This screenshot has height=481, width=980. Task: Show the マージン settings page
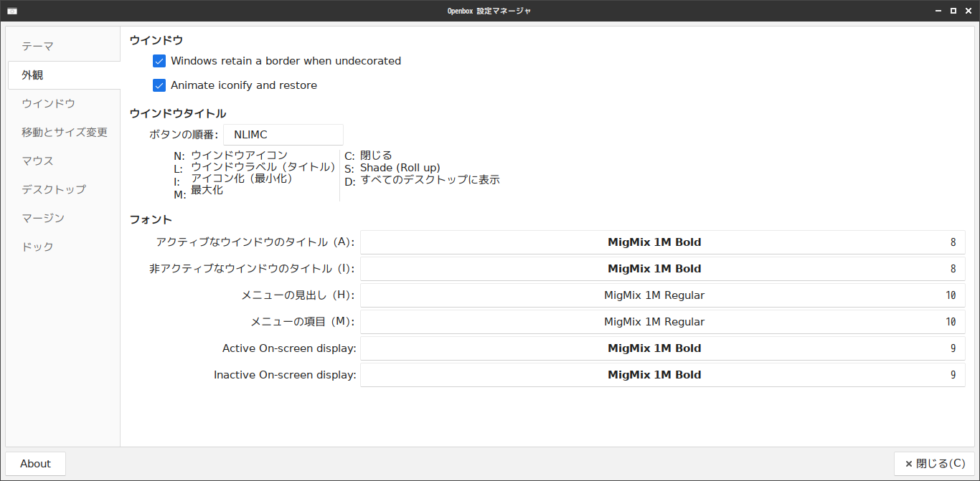[63, 219]
